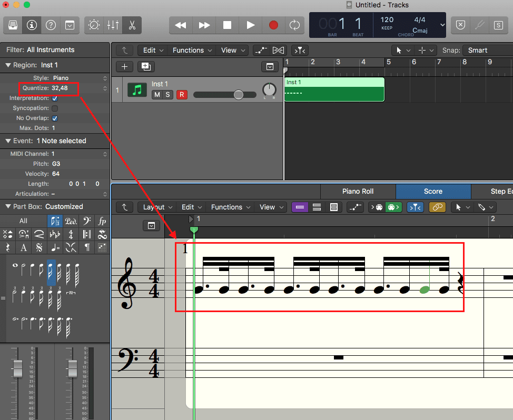Screen dimensions: 513x420
Task: Open the Layout menu in Score editor
Action: [156, 207]
